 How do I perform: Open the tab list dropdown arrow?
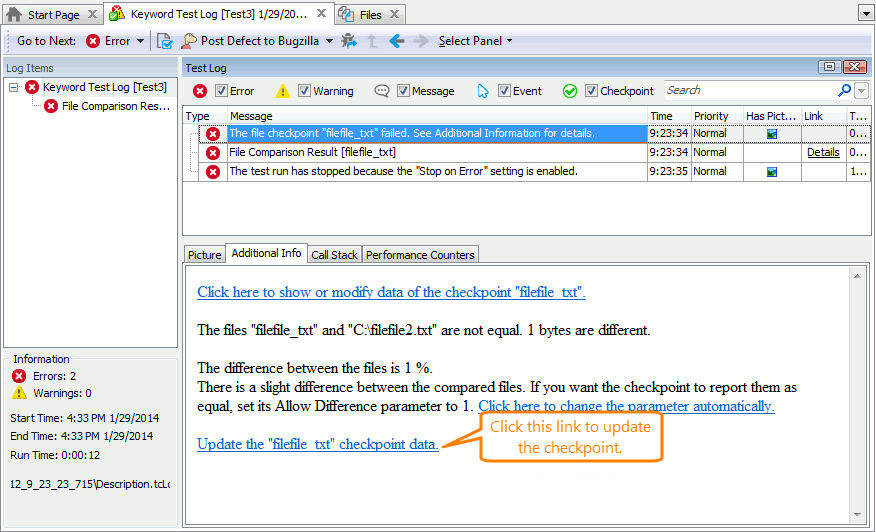(865, 13)
